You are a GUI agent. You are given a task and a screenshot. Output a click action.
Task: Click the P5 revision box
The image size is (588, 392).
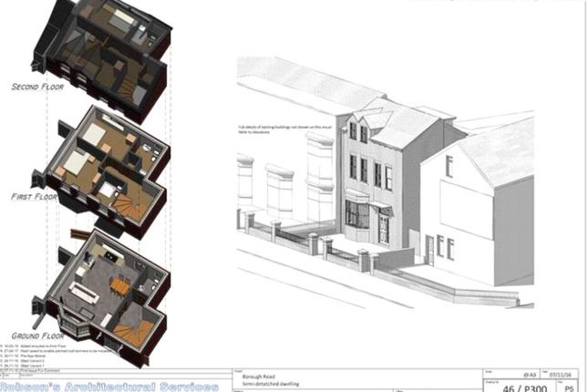point(569,388)
